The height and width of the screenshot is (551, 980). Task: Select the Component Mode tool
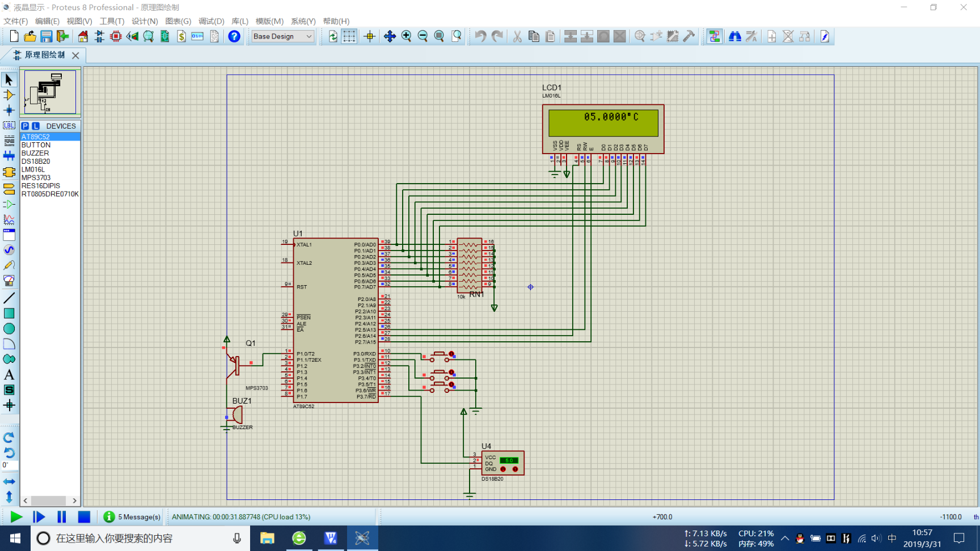pos(9,95)
